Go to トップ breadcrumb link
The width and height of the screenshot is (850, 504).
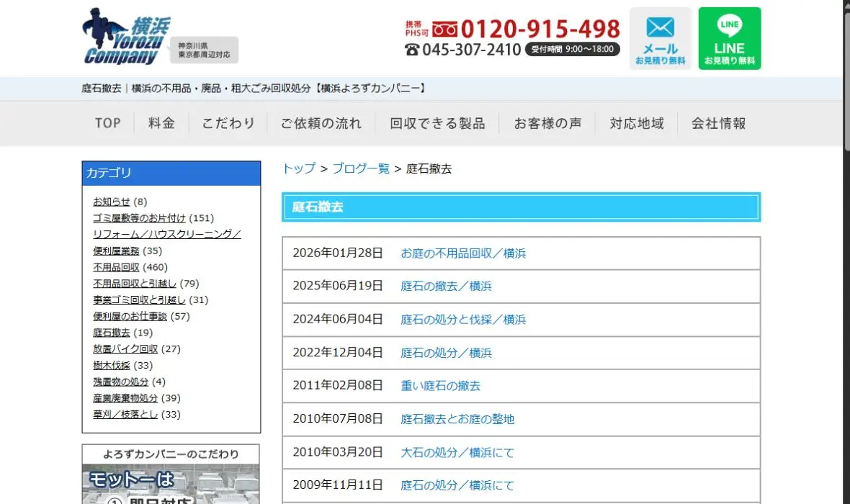pos(299,168)
